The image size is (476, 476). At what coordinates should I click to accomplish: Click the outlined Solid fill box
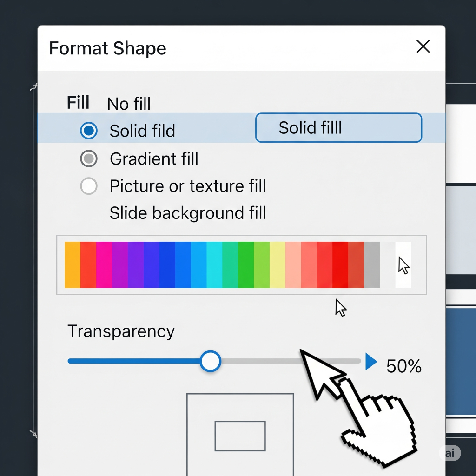click(x=338, y=128)
